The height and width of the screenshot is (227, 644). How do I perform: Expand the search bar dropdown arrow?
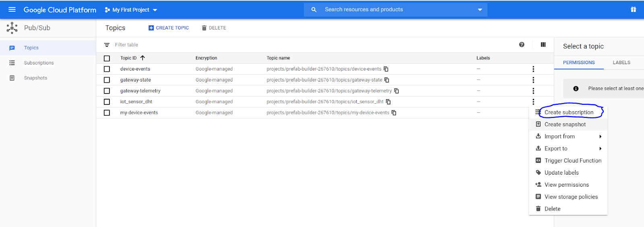click(x=480, y=10)
